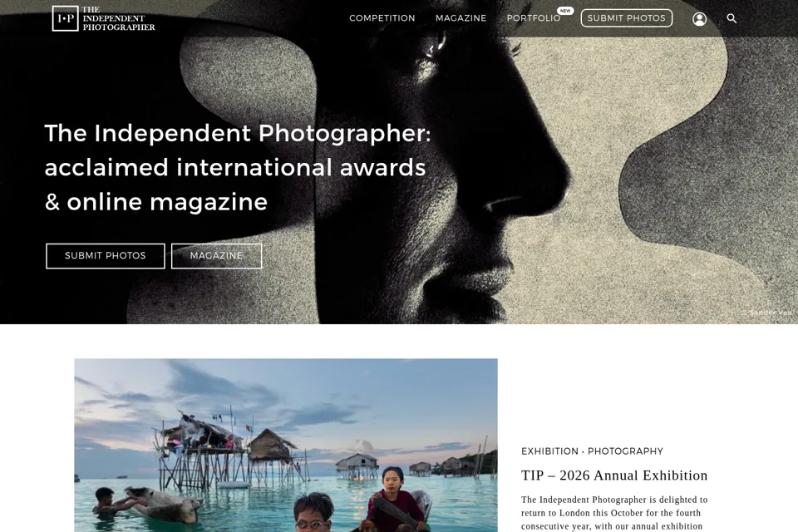798x532 pixels.
Task: Open the Portfolio nav item
Action: pyautogui.click(x=534, y=18)
